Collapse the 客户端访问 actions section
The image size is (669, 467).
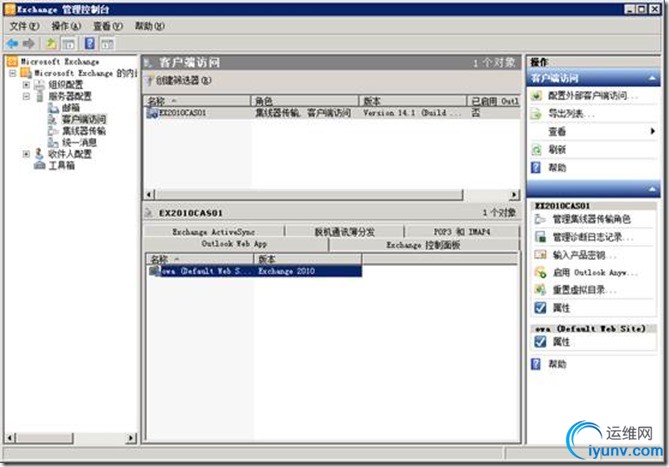coord(652,78)
